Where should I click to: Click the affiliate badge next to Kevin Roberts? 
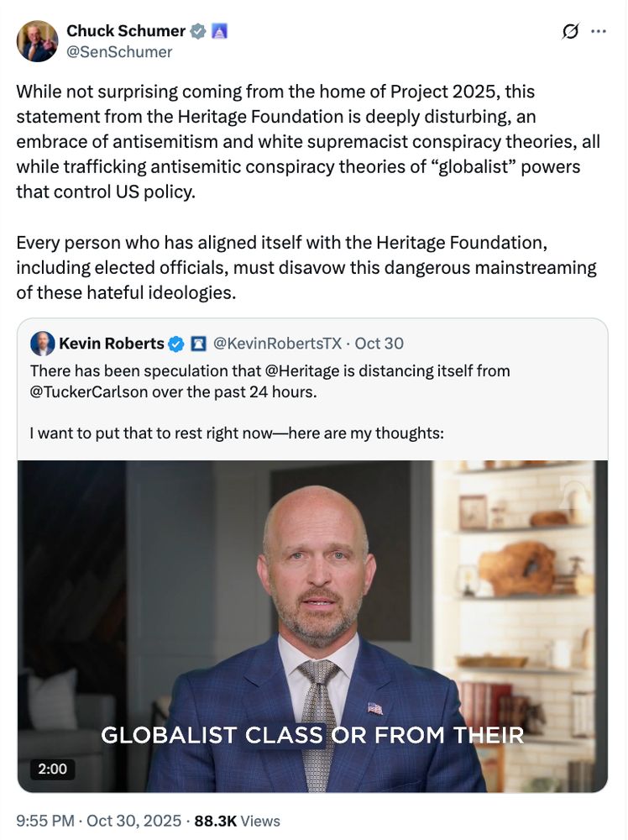pos(199,343)
